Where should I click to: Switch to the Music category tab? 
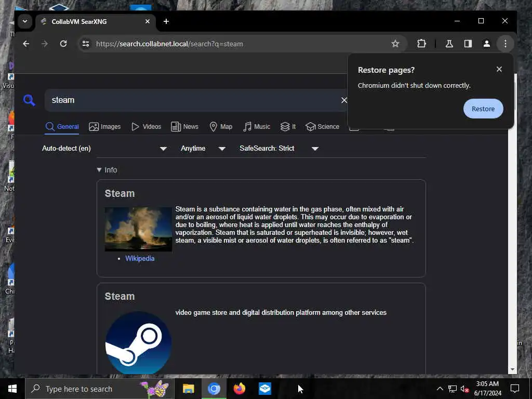pos(257,127)
